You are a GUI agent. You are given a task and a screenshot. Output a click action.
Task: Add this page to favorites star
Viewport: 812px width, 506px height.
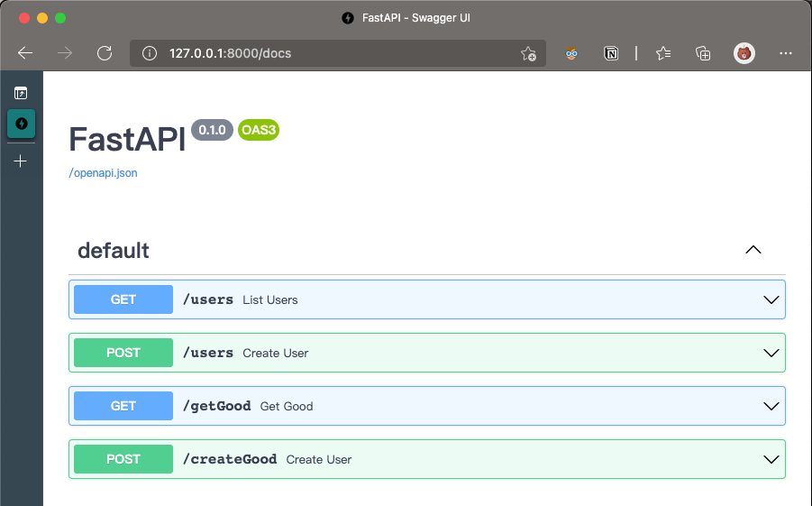528,53
